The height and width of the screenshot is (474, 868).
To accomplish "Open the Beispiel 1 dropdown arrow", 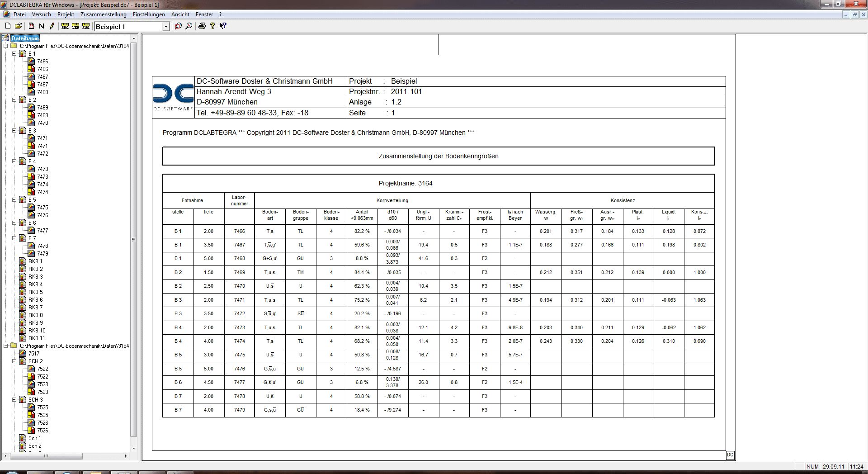I will coord(166,27).
